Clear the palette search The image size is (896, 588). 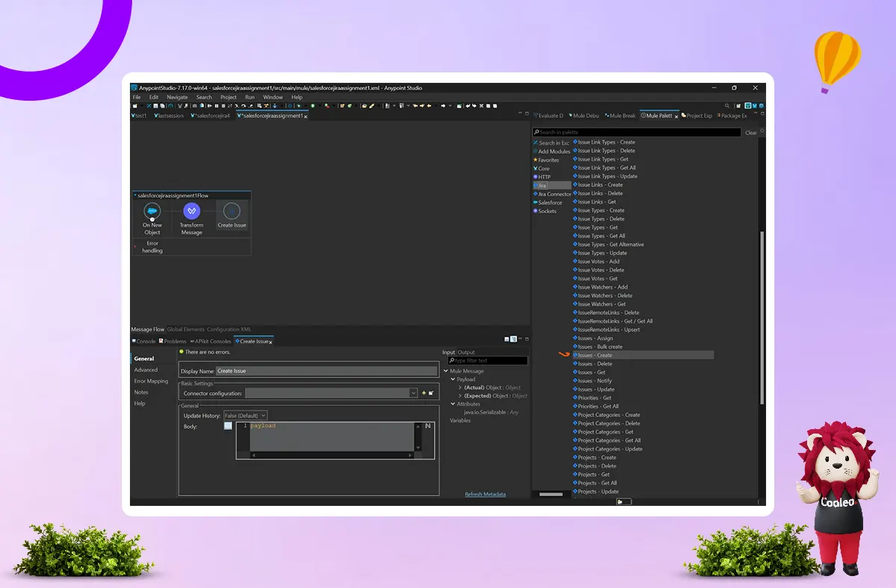click(750, 133)
